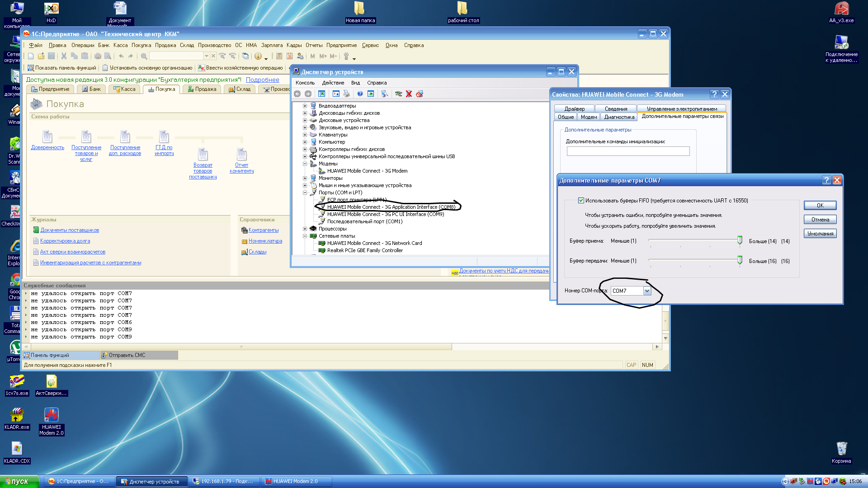868x488 pixels.
Task: Click the New document icon in 1C toolbar
Action: [31, 56]
